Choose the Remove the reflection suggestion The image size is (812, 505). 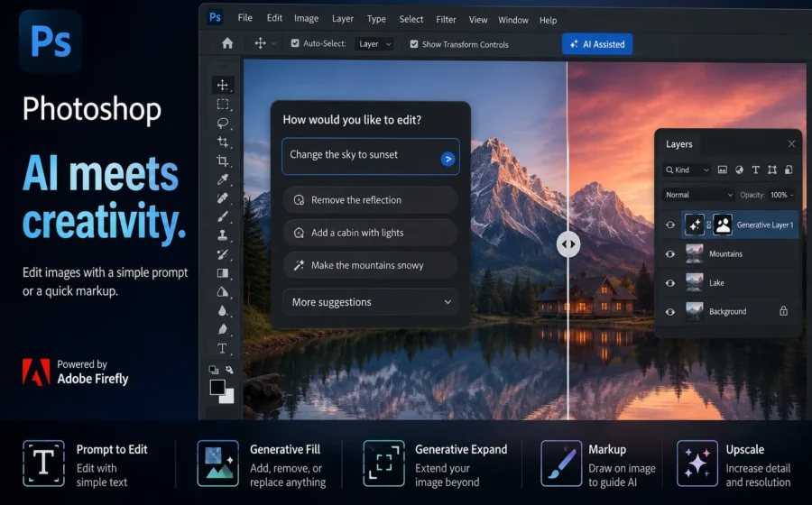(370, 199)
